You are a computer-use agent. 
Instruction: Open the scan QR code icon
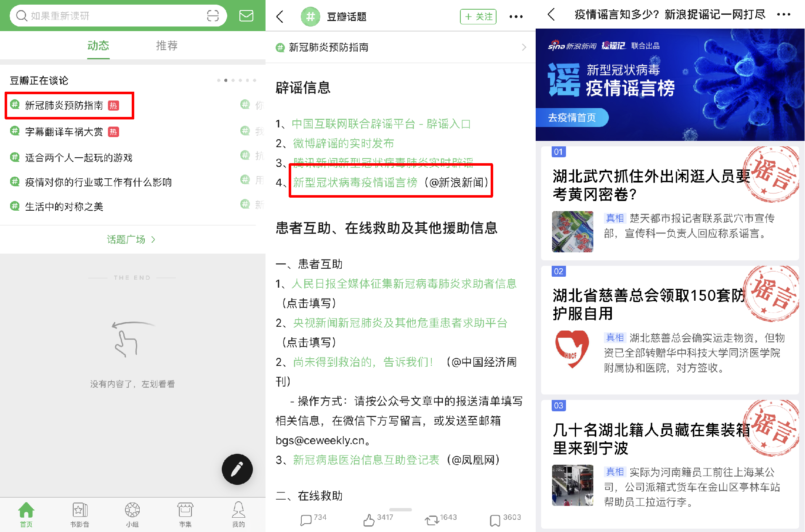[x=213, y=16]
